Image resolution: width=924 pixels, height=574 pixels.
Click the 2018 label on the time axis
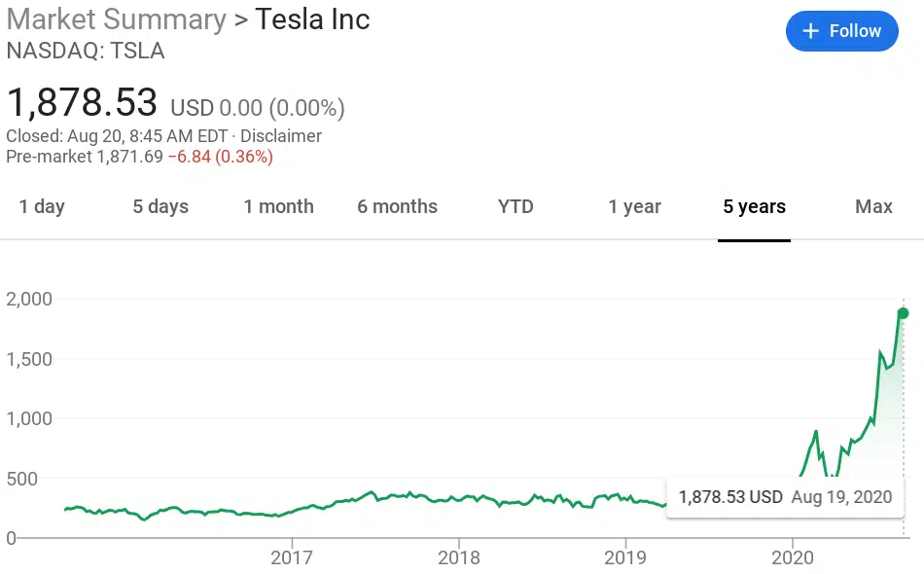458,558
